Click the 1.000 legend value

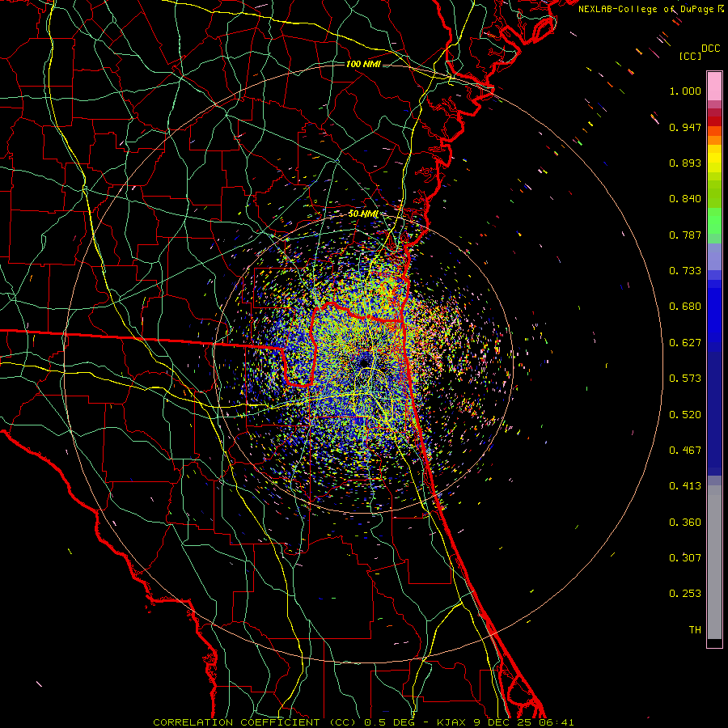(685, 91)
